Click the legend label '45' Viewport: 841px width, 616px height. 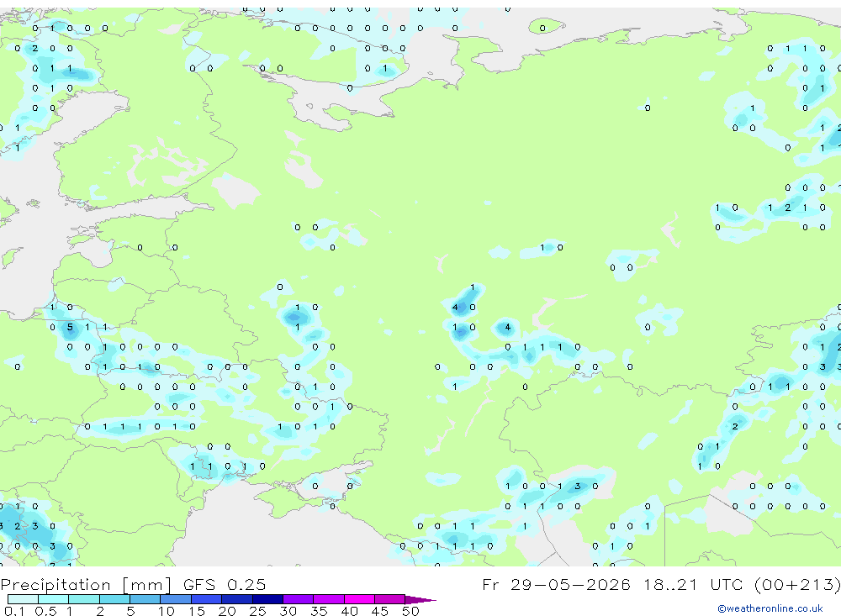pyautogui.click(x=380, y=611)
